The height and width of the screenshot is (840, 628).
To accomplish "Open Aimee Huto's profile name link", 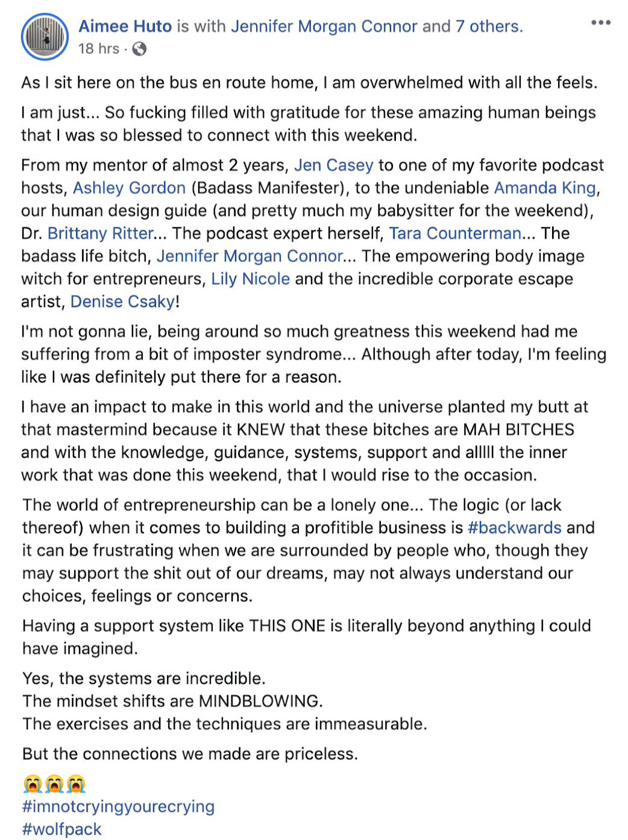I will (125, 27).
